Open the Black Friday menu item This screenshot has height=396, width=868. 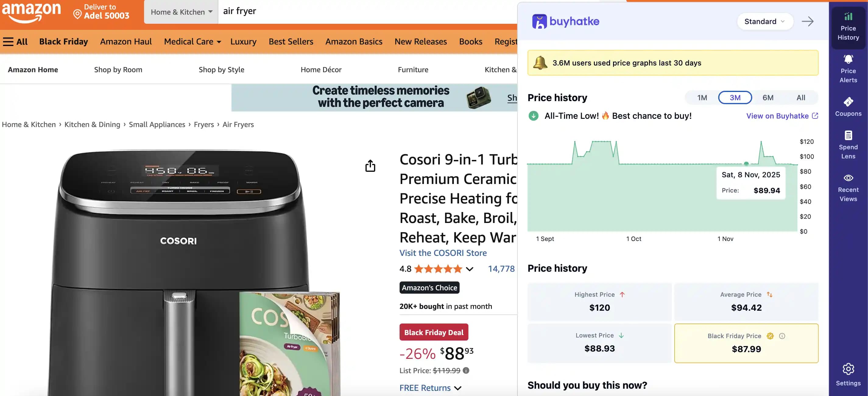coord(63,41)
